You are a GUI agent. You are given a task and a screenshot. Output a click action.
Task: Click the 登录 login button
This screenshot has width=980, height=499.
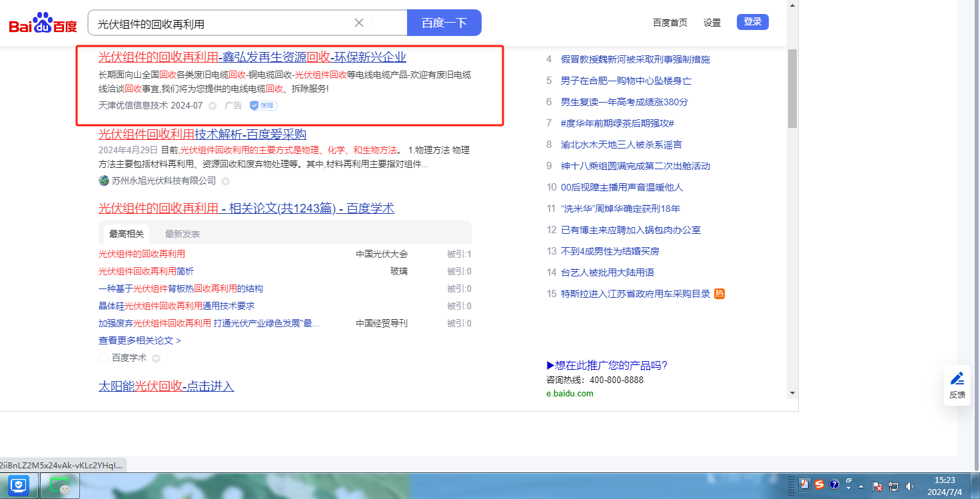752,22
